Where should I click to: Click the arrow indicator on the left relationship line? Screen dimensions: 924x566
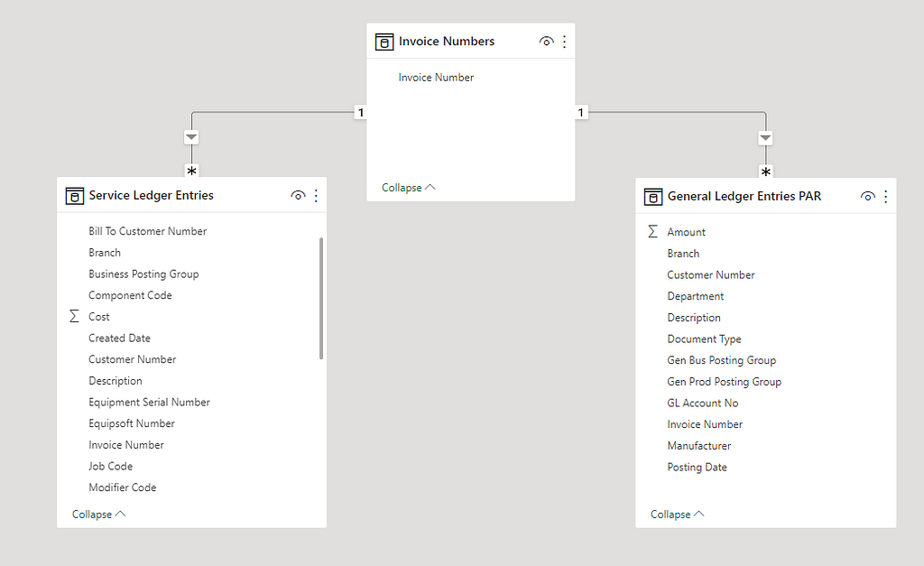point(191,136)
